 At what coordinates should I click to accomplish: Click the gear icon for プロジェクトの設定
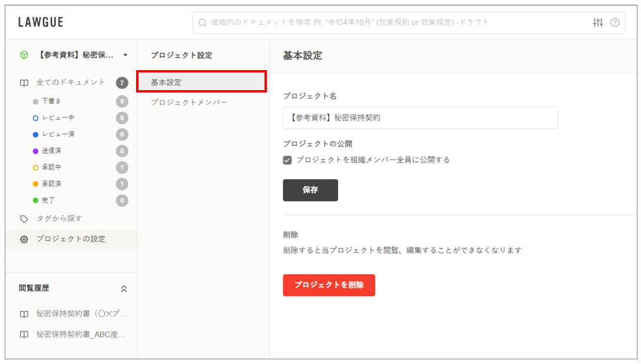(x=24, y=239)
